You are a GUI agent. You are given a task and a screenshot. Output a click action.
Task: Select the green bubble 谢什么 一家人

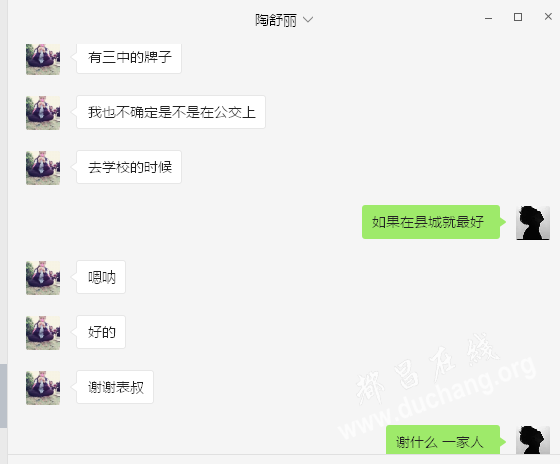tap(443, 440)
